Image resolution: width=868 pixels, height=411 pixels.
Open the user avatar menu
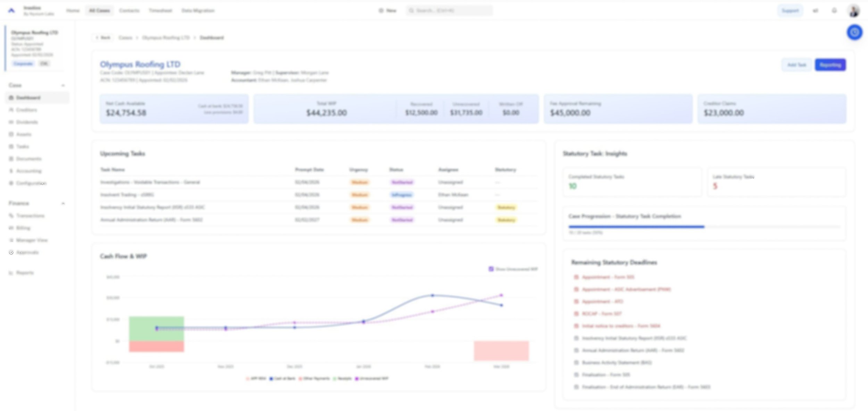pos(854,11)
